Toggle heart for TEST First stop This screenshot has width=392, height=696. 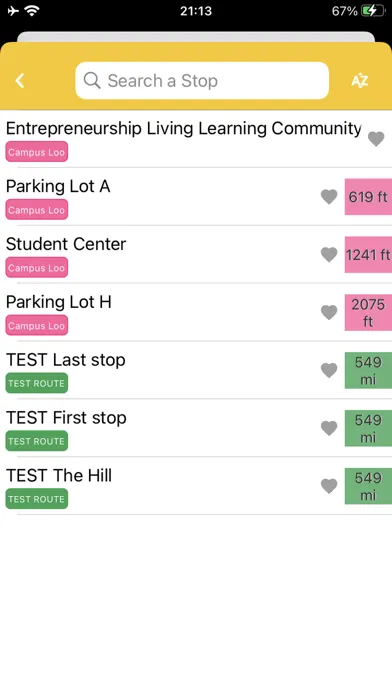(x=329, y=428)
